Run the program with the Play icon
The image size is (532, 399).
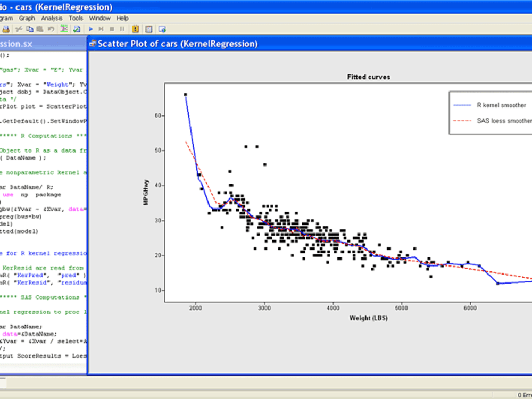pos(90,29)
